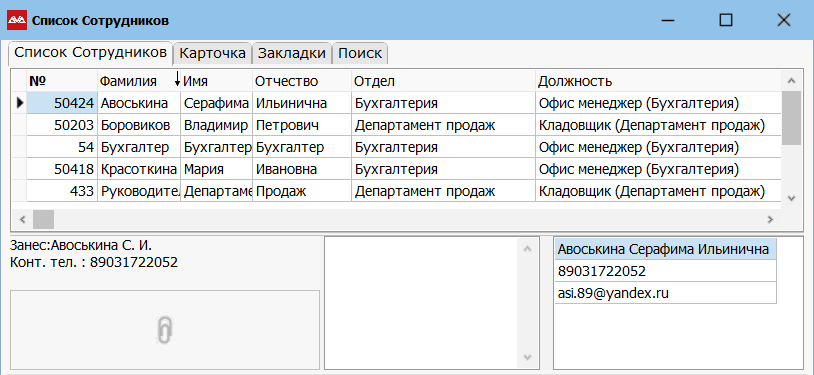Open the Карточка tab
Image resolution: width=814 pixels, height=375 pixels.
pyautogui.click(x=212, y=53)
